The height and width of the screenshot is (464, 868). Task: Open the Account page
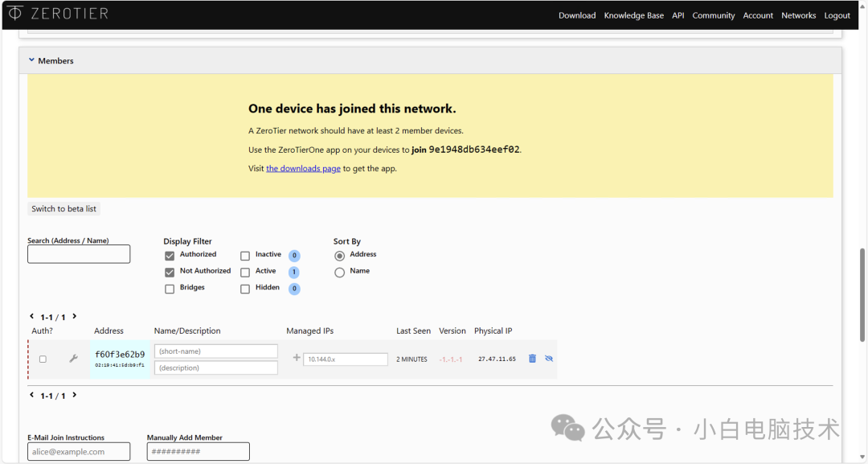click(758, 15)
